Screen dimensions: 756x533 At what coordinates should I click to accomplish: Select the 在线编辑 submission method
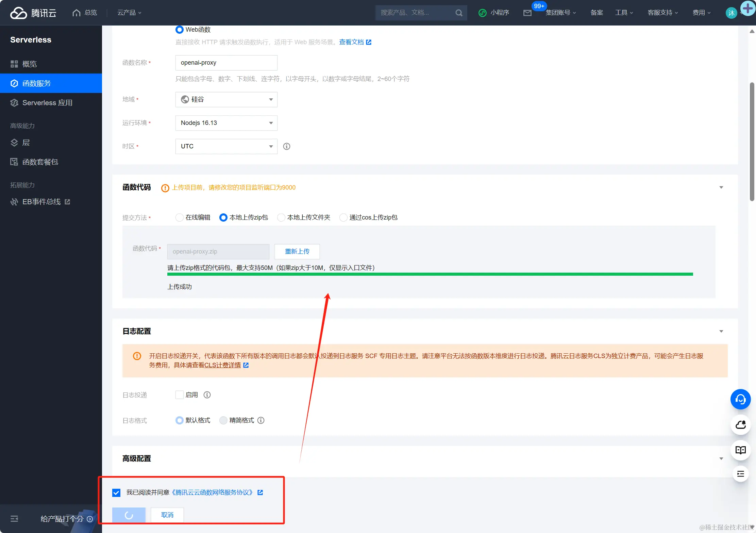[180, 217]
